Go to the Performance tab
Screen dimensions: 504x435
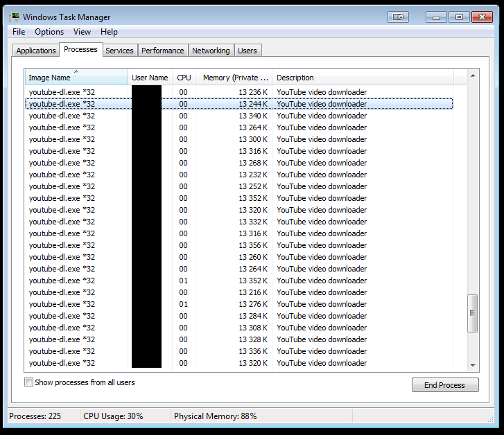pyautogui.click(x=163, y=51)
